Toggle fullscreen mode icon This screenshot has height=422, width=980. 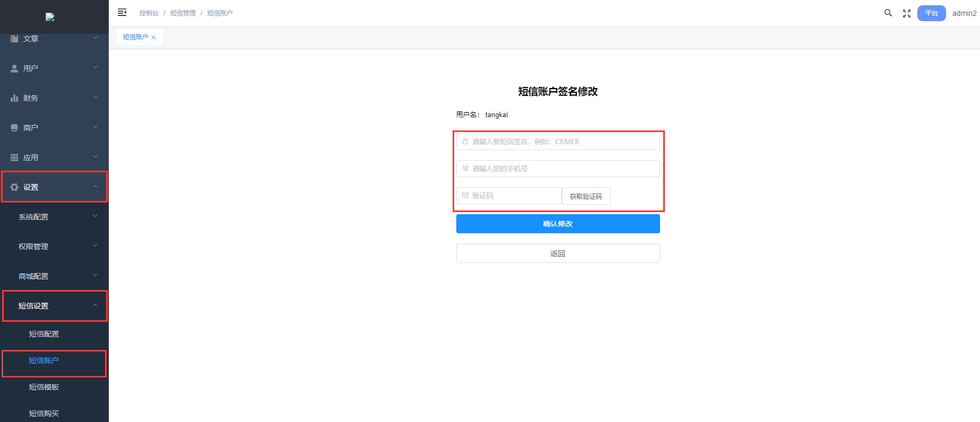click(x=907, y=13)
